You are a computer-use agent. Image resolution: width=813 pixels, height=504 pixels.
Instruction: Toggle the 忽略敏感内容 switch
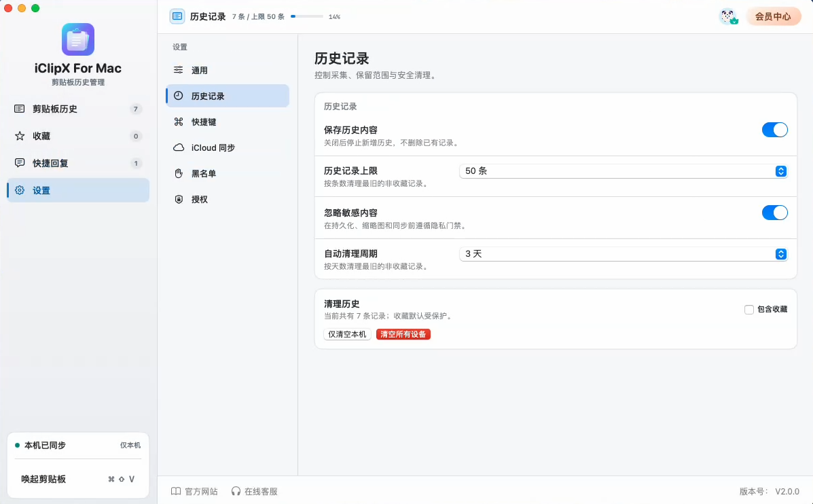click(x=775, y=213)
